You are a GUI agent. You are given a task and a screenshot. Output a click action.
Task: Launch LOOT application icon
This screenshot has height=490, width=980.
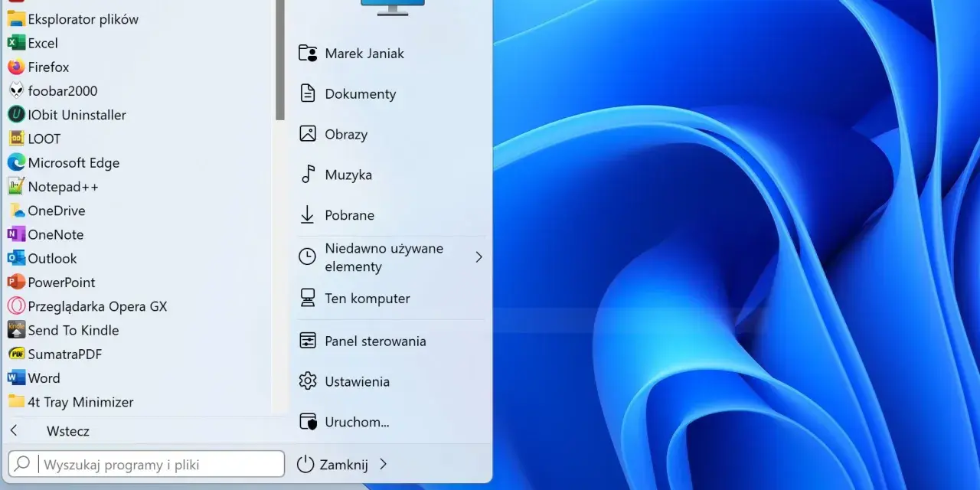pyautogui.click(x=16, y=139)
